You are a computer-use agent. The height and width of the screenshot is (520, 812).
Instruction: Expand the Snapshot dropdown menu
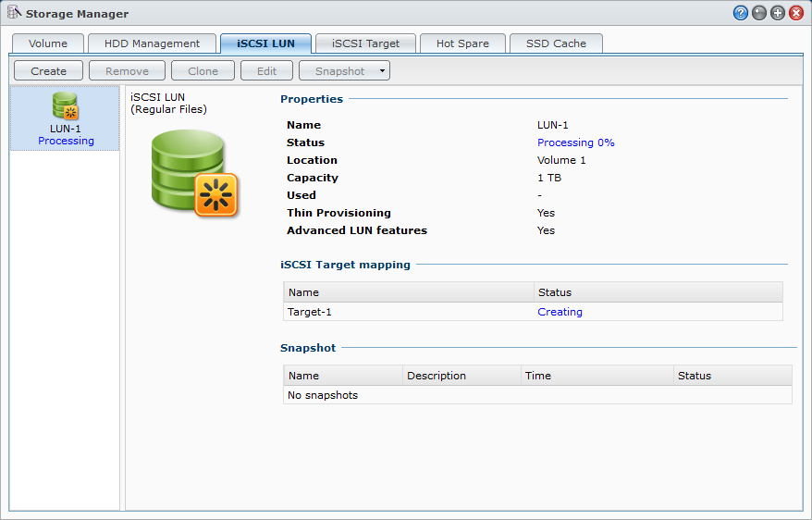pos(344,71)
